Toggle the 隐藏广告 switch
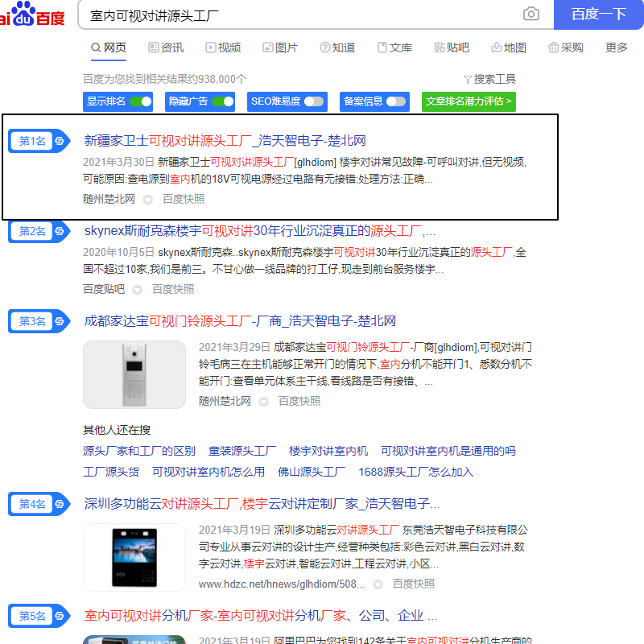This screenshot has height=644, width=644. coord(223,101)
